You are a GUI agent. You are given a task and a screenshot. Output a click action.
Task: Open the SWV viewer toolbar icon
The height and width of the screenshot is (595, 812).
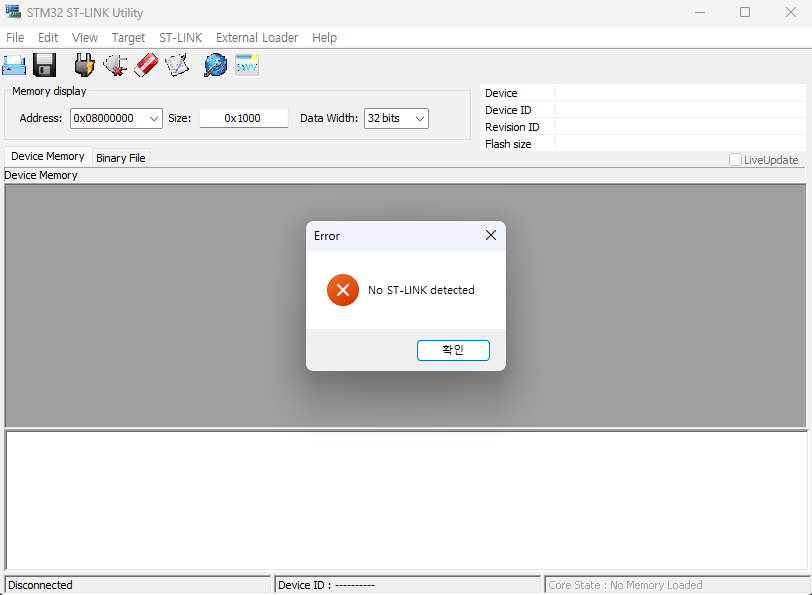tap(247, 65)
